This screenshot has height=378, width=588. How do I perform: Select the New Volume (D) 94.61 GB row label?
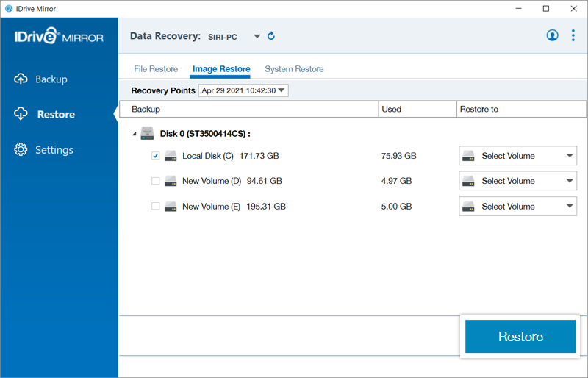click(232, 181)
